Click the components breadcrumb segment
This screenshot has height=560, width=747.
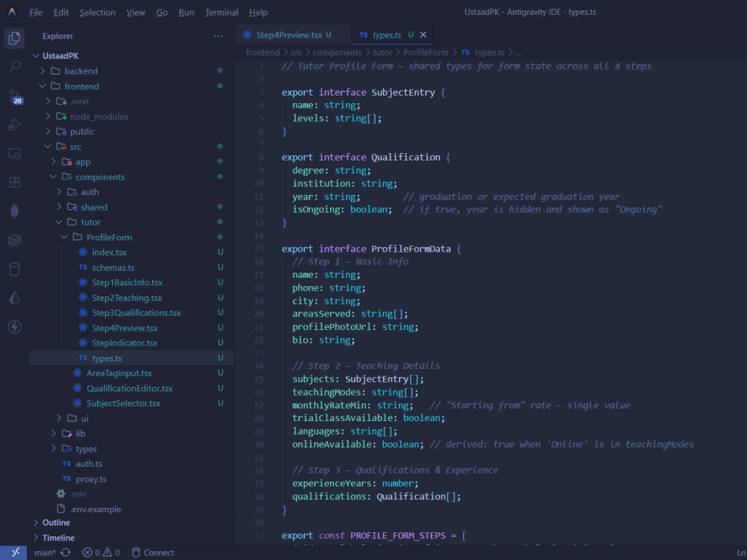[338, 52]
